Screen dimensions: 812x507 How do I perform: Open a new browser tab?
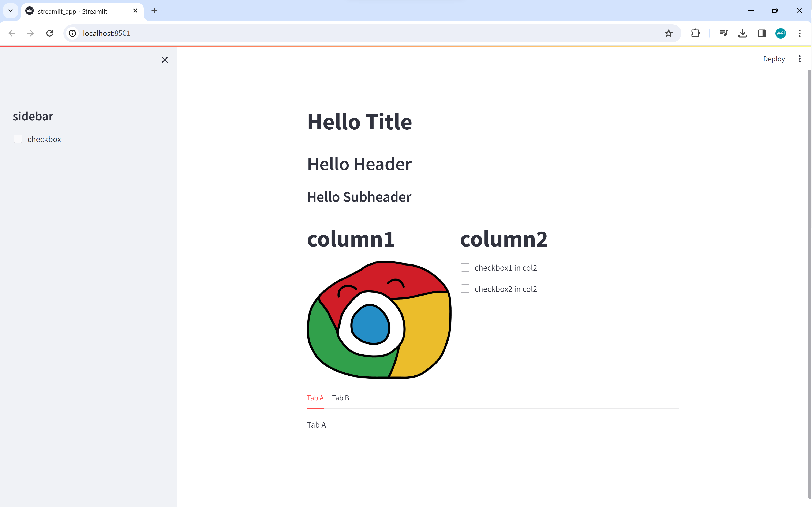click(x=154, y=11)
